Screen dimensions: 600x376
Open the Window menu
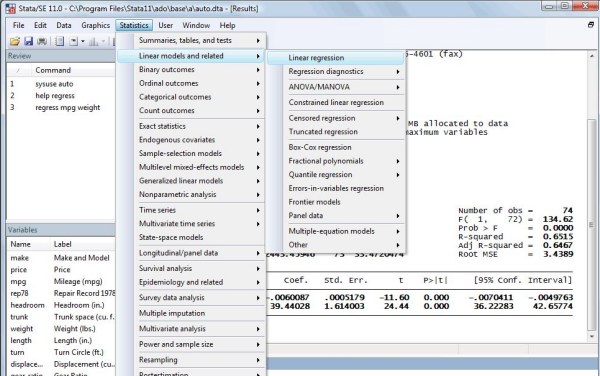[196, 25]
